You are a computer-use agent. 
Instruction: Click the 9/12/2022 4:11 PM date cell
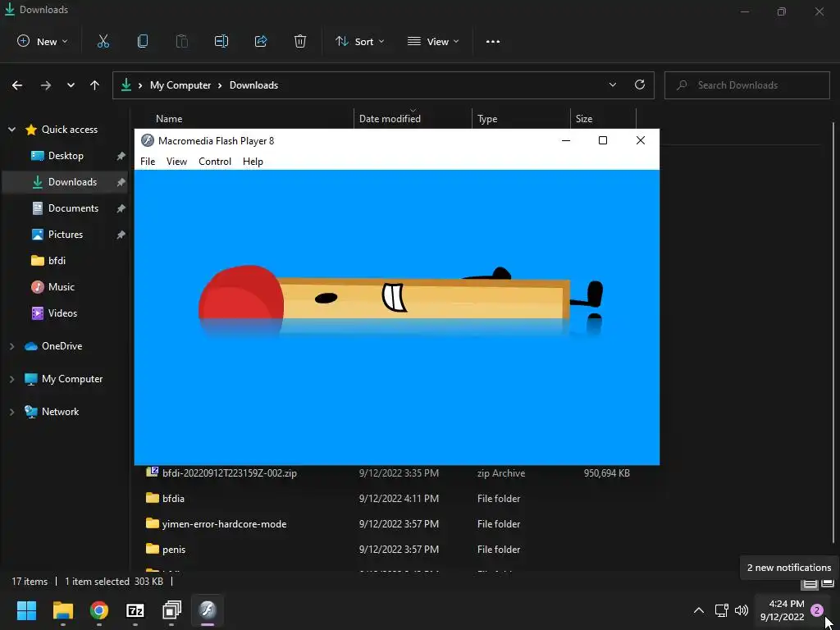point(399,498)
